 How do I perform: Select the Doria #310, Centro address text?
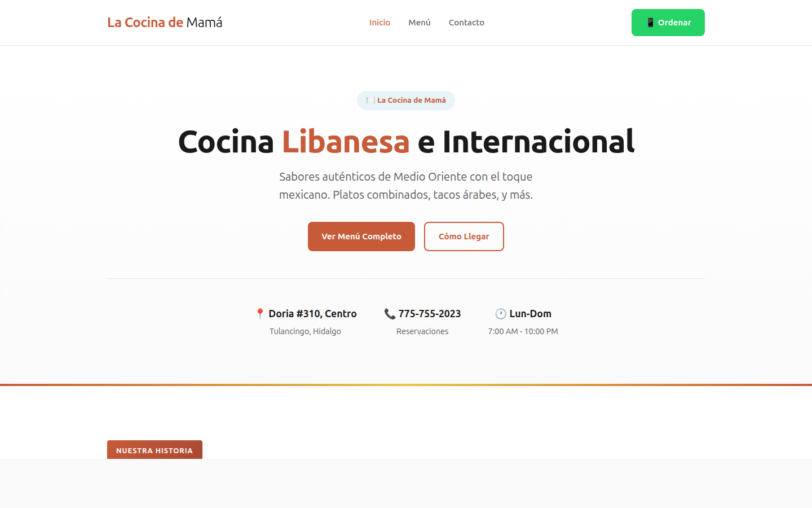312,314
